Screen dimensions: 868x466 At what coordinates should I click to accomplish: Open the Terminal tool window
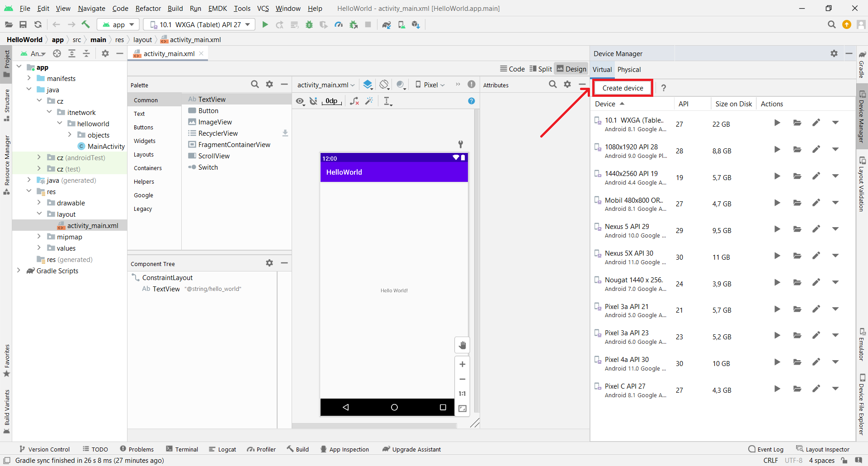pyautogui.click(x=182, y=449)
